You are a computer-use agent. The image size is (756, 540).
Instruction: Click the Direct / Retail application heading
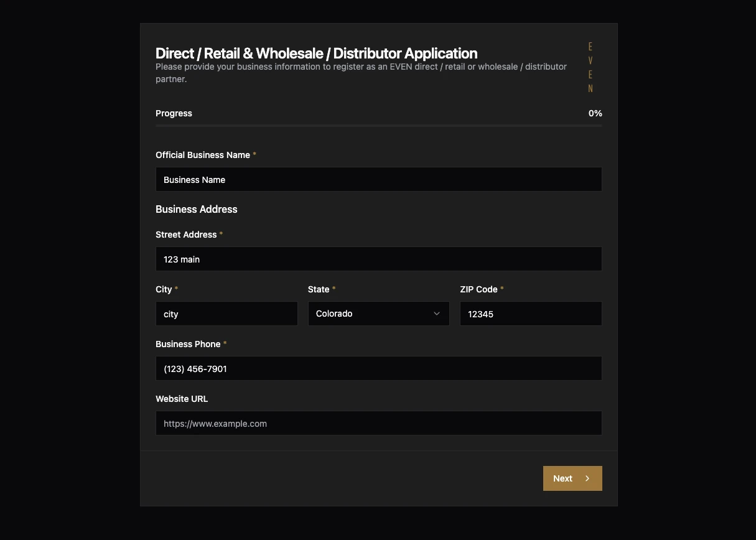pyautogui.click(x=316, y=54)
